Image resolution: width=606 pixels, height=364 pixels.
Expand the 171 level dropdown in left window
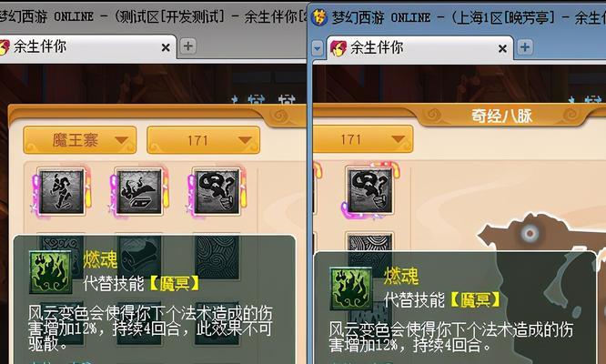pyautogui.click(x=203, y=140)
